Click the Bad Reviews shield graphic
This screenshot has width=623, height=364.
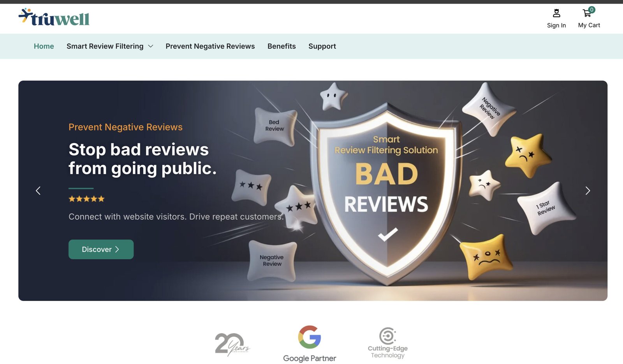click(x=386, y=191)
